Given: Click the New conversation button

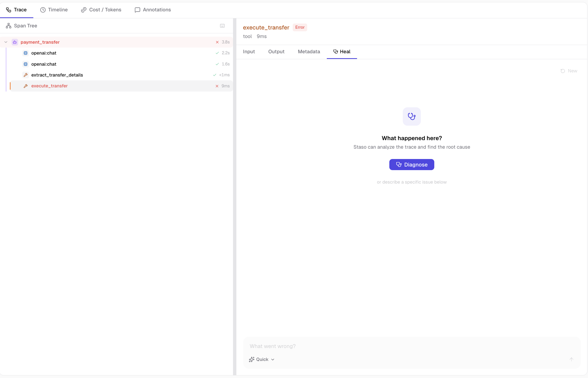Looking at the screenshot, I should [x=569, y=71].
